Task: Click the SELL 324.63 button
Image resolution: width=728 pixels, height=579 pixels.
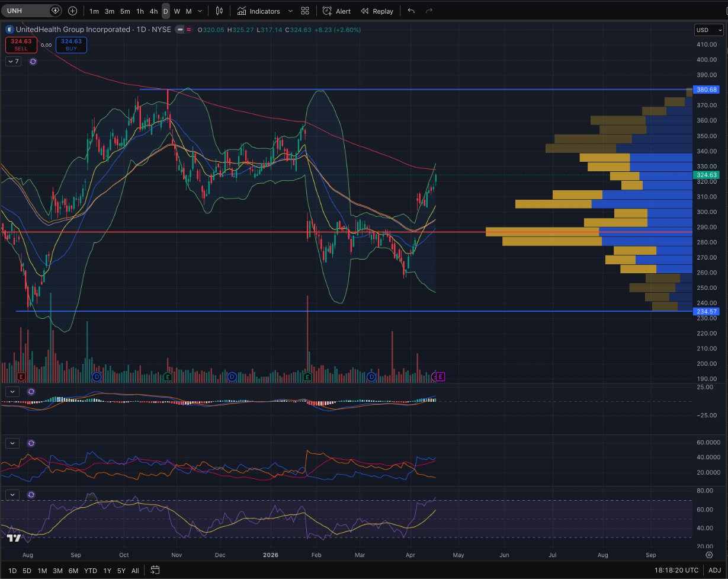Action: (x=21, y=44)
